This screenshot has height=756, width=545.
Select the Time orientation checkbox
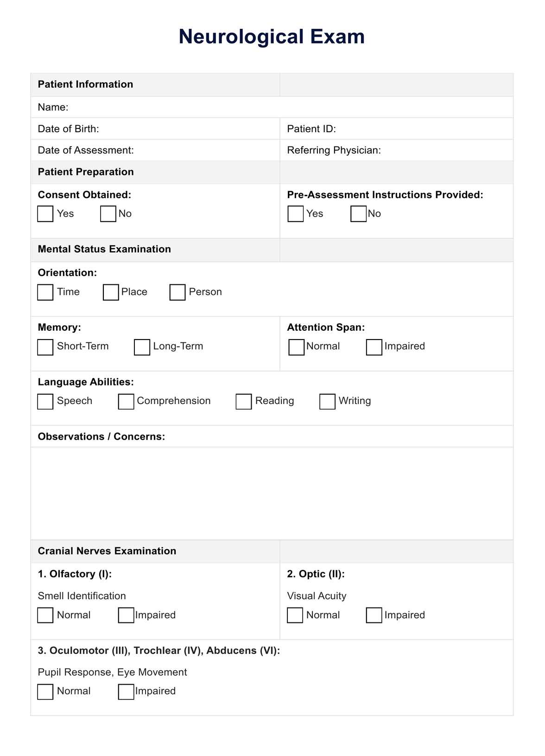click(45, 292)
